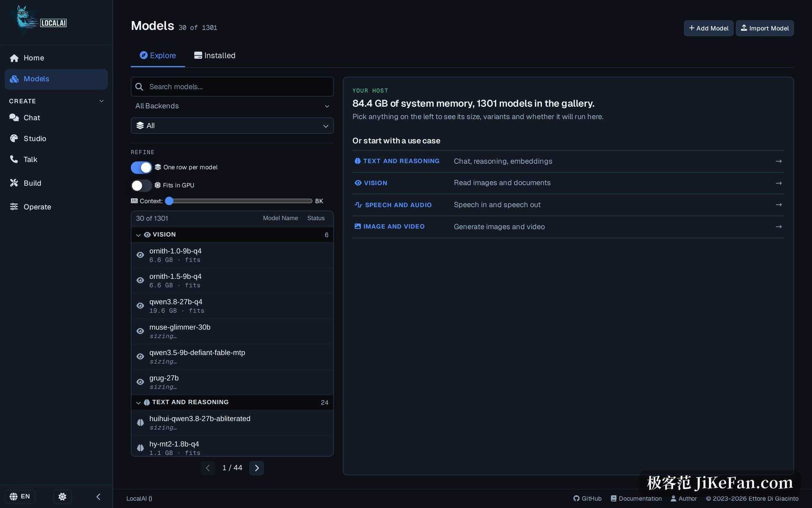The width and height of the screenshot is (812, 508).
Task: Select the IMAGE AND VIDEO use case
Action: point(568,227)
